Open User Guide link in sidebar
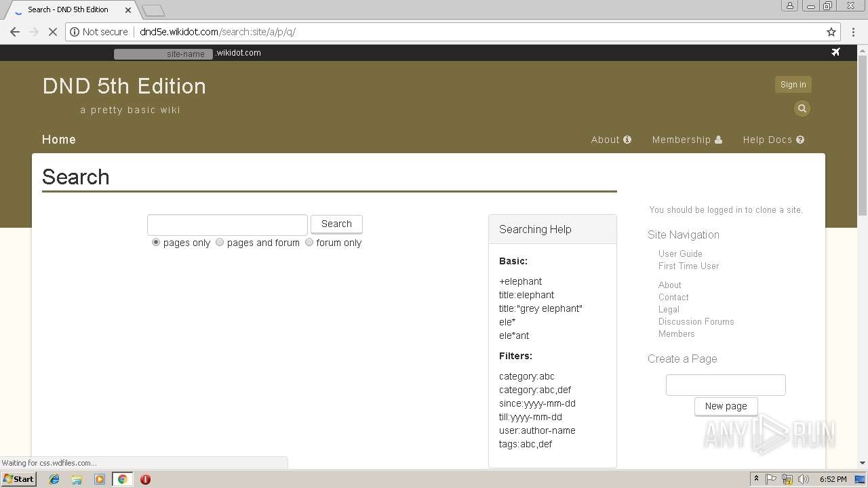The image size is (868, 488). tap(680, 253)
